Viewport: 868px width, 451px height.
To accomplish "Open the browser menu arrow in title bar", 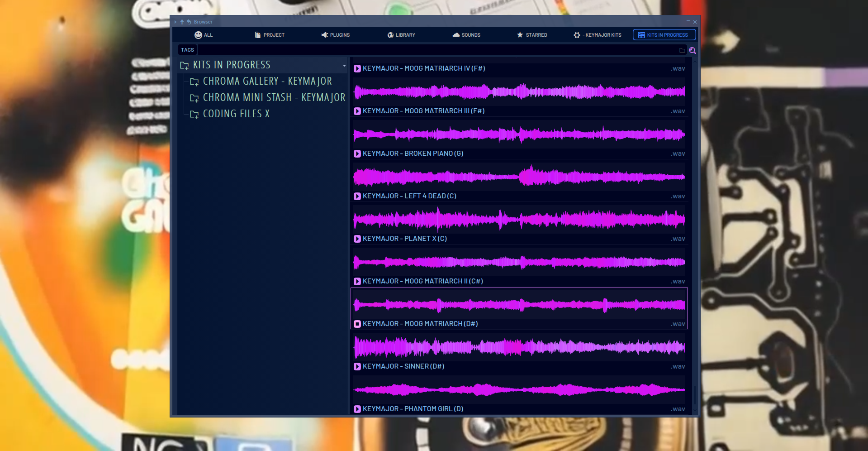I will pos(175,22).
